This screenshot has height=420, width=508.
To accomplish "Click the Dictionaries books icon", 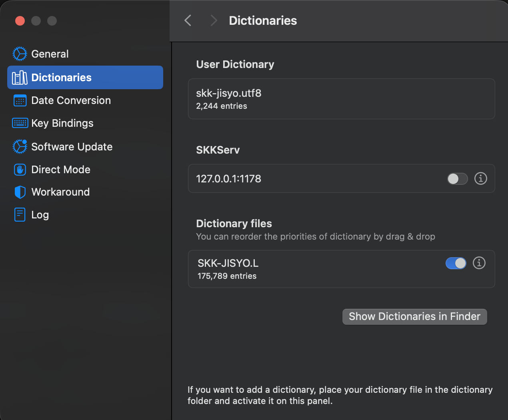I will pyautogui.click(x=20, y=78).
